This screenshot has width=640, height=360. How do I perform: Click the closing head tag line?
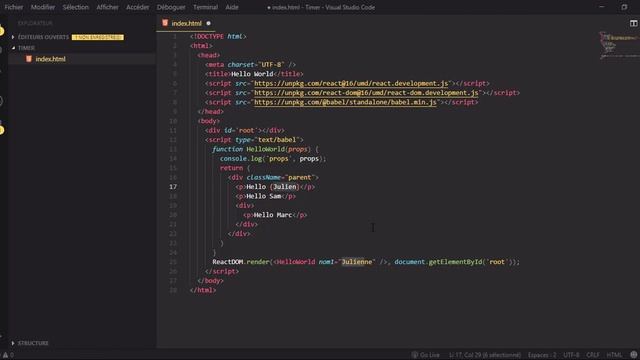(x=210, y=112)
